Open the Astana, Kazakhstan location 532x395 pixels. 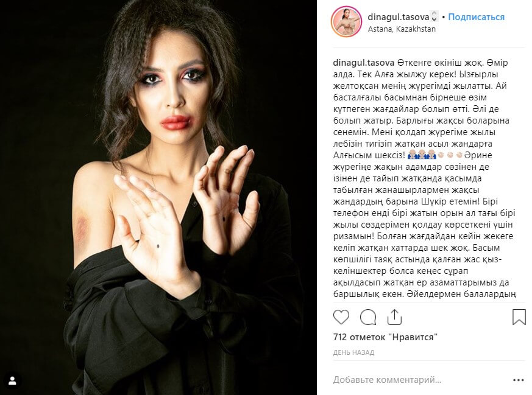point(402,29)
